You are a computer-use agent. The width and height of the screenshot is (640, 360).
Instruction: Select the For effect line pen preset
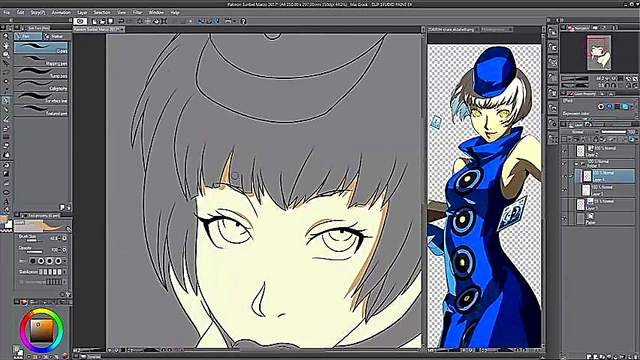pos(41,97)
